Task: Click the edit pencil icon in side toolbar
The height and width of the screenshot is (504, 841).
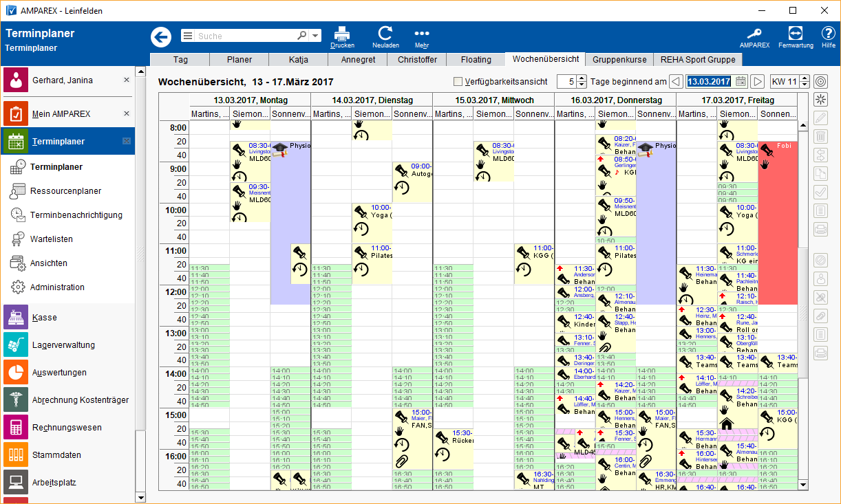Action: (820, 118)
